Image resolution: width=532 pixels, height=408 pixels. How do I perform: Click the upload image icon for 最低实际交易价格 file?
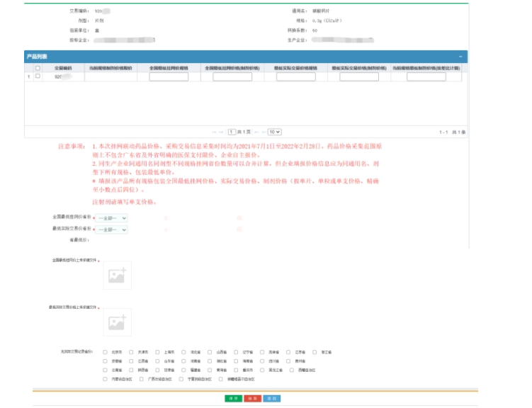(x=117, y=322)
